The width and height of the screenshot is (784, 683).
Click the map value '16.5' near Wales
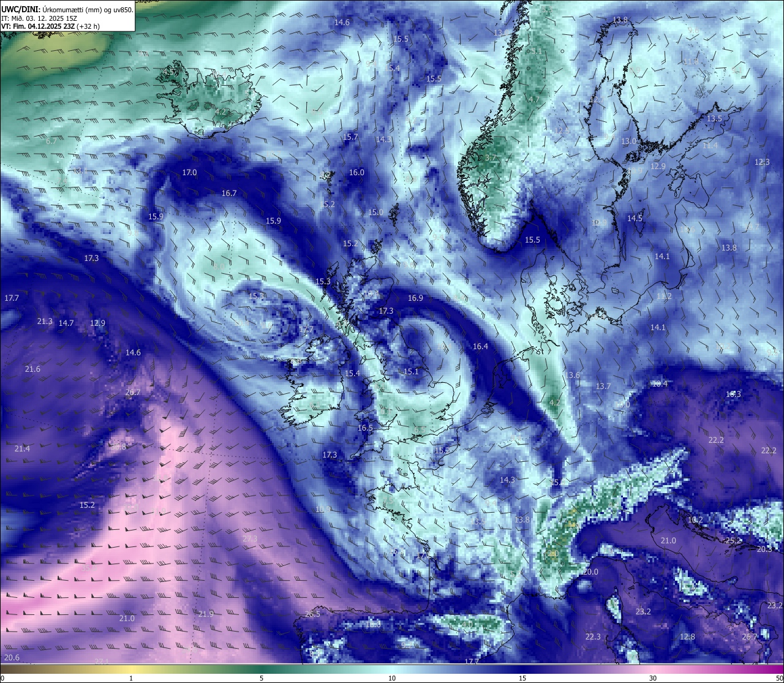[x=365, y=428]
